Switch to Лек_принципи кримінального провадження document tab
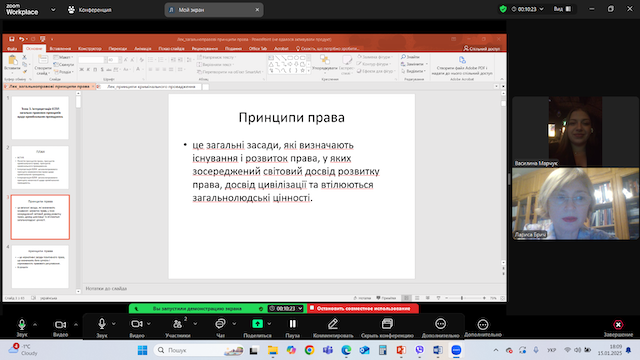The height and width of the screenshot is (360, 640). click(x=151, y=87)
